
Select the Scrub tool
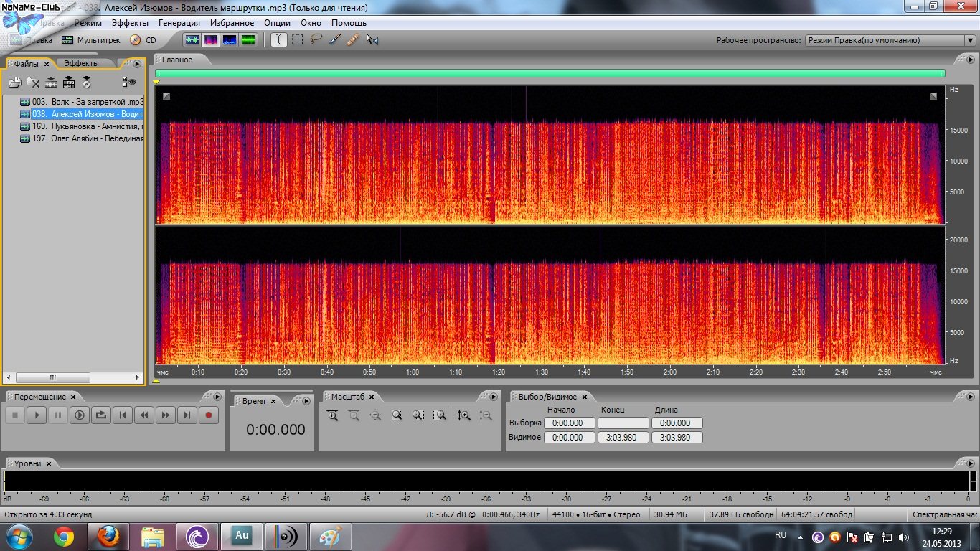[372, 40]
